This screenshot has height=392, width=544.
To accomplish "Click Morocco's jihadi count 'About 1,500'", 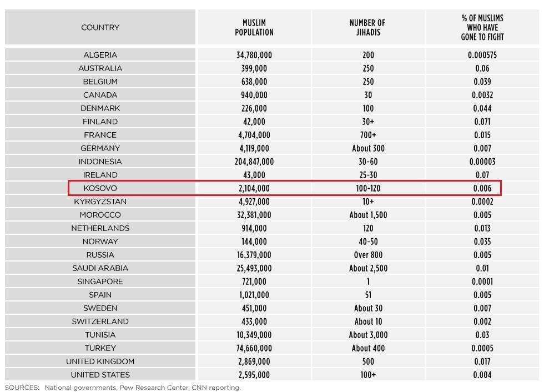I will point(368,215).
